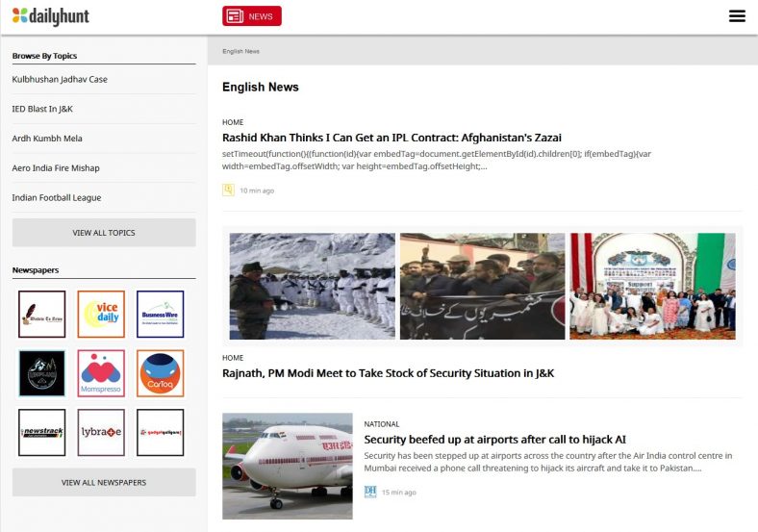Click the NATIONAL category label

pyautogui.click(x=382, y=424)
